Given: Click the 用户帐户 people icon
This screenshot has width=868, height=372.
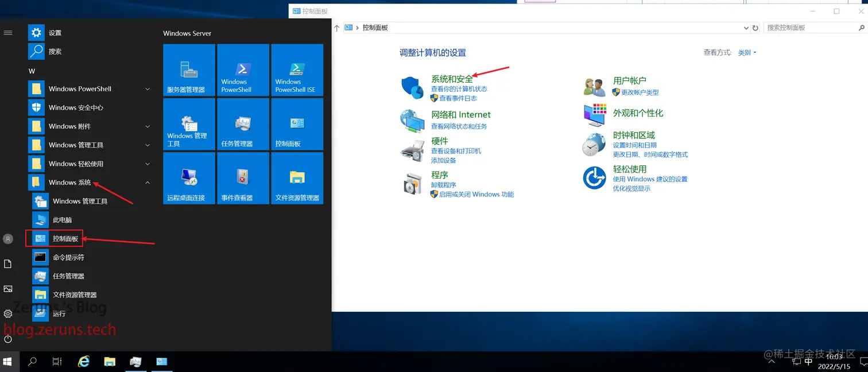Looking at the screenshot, I should click(x=594, y=87).
